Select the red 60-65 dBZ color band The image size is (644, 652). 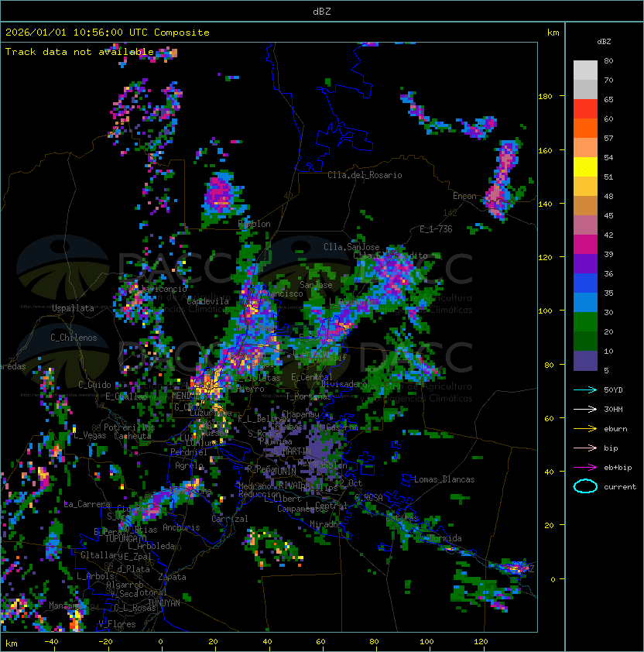[x=585, y=109]
